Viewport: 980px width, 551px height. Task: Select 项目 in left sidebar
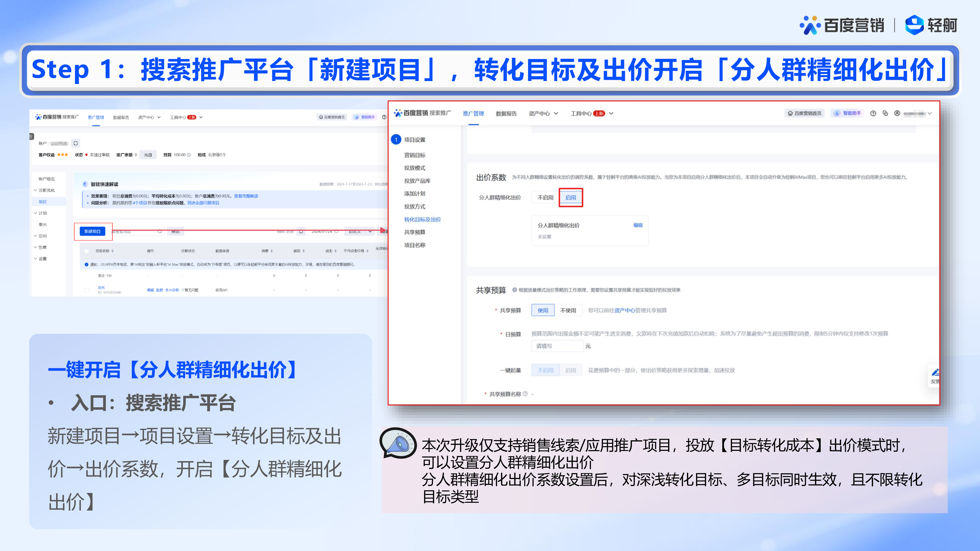click(x=43, y=202)
